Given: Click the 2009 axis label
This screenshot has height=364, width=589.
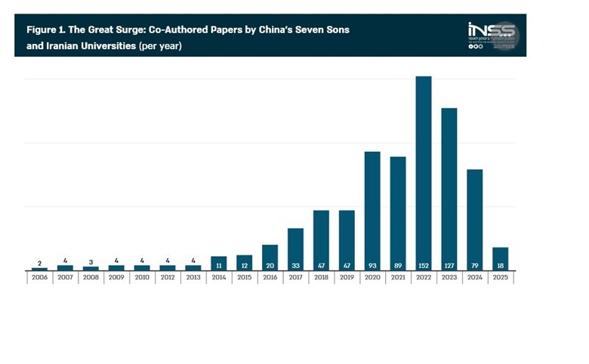Looking at the screenshot, I should 116,277.
